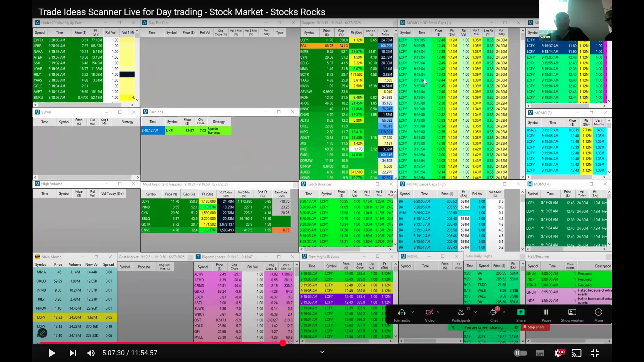Screen dimensions: 644x362
Task: Click the red video progress bar scrubber
Action: 283,343
